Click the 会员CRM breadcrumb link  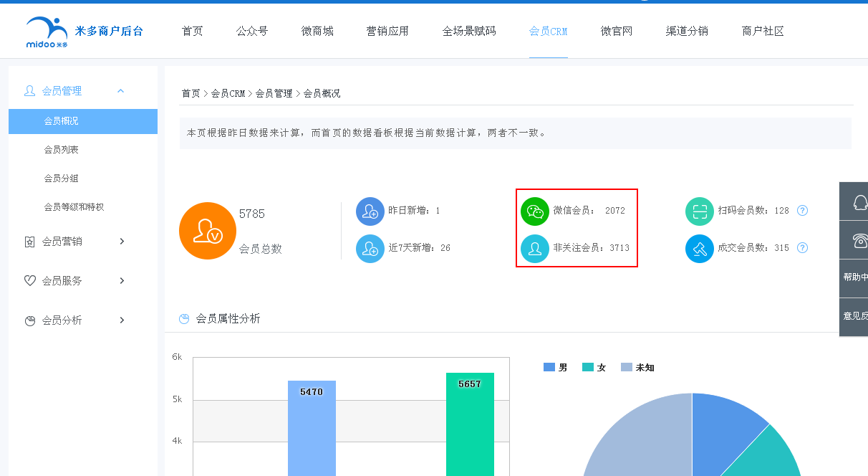[x=228, y=94]
